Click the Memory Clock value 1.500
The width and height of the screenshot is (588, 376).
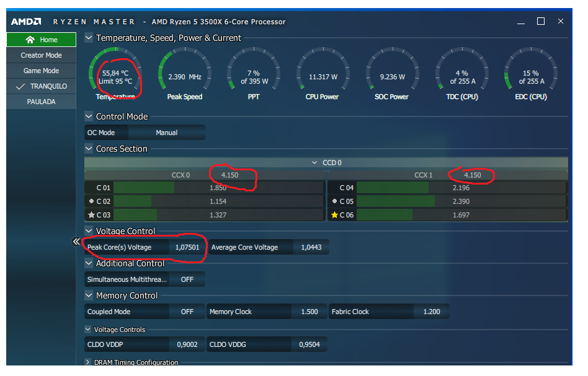(310, 312)
